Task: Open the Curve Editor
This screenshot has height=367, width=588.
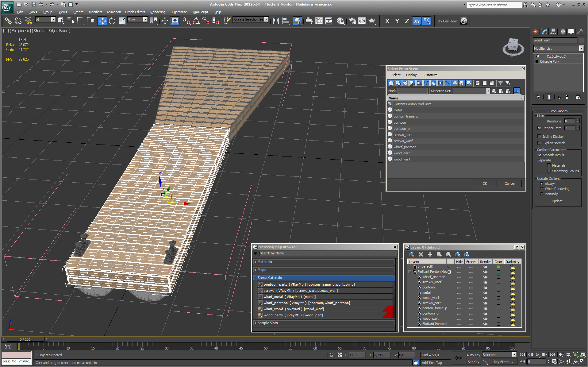Action: coord(319,21)
